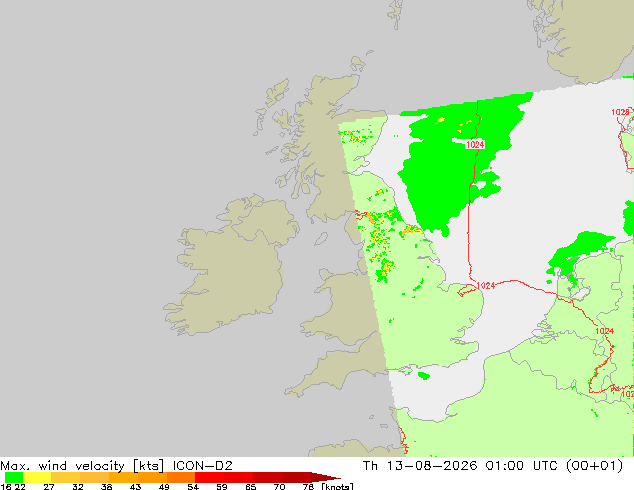634x490 pixels.
Task: Pick the orange 38–43 knots legend swatch
Action: 123,477
